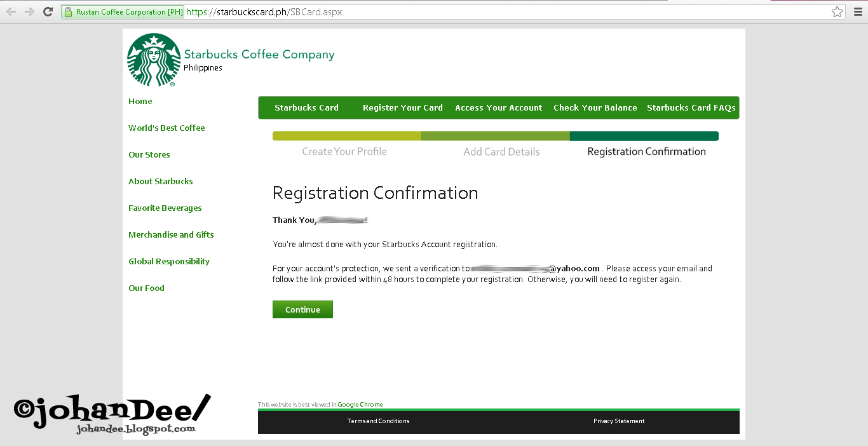This screenshot has height=446, width=868.
Task: Open the Our Stores page
Action: (149, 154)
